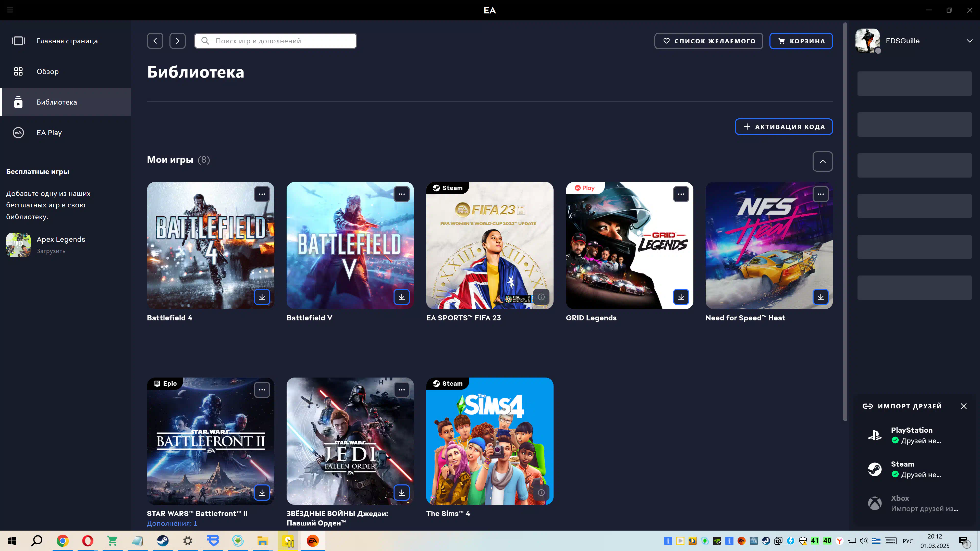
Task: Open more options for Need for Speed Heat
Action: point(820,194)
